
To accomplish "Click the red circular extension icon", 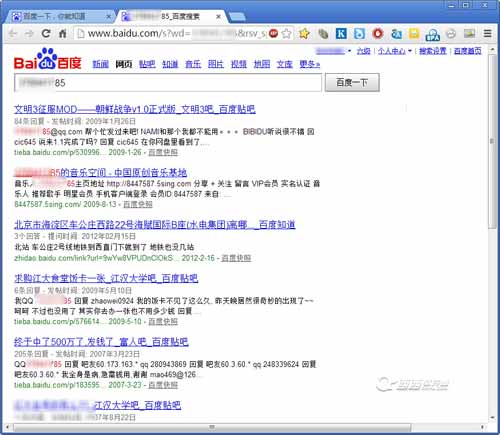I will tap(377, 33).
